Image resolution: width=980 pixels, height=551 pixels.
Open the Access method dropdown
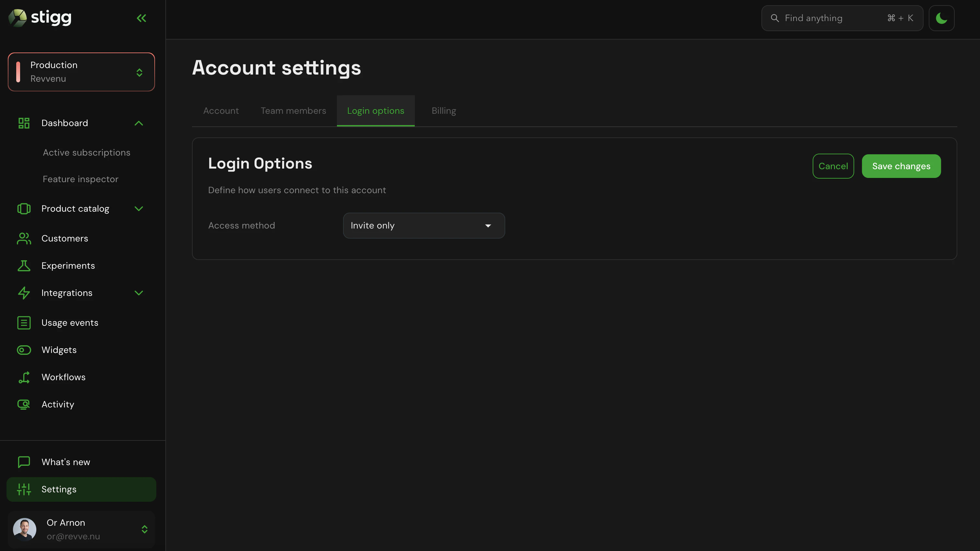[x=424, y=226]
